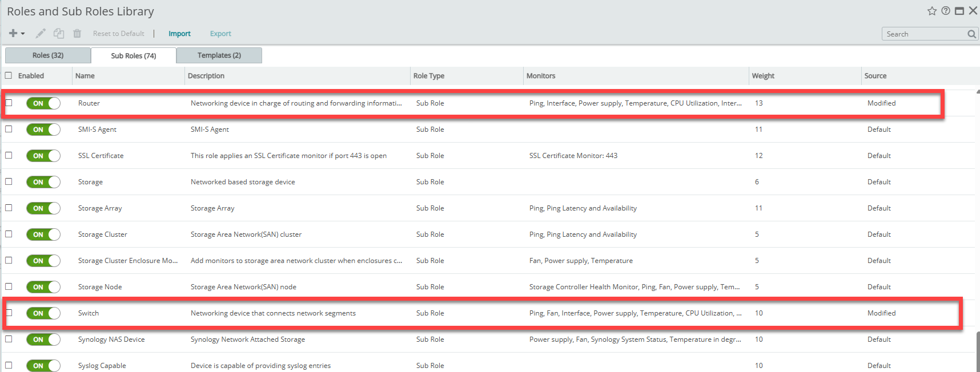Click the copy role icon
Image resolution: width=980 pixels, height=372 pixels.
(59, 34)
